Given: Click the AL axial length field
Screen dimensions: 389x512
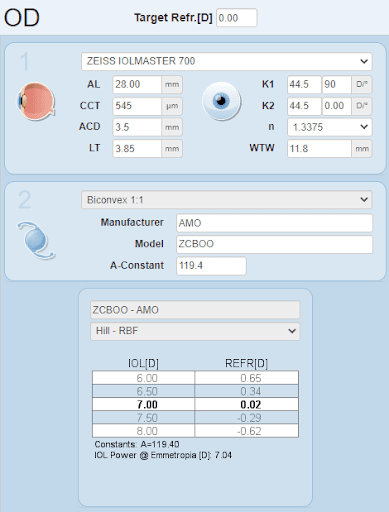Looking at the screenshot, I should coord(137,84).
